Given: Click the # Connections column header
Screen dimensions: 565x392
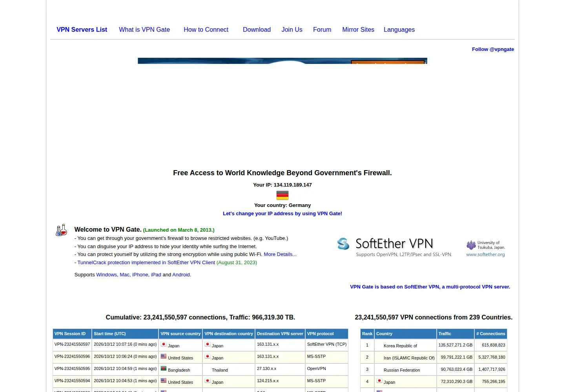Looking at the screenshot, I should coord(491,334).
